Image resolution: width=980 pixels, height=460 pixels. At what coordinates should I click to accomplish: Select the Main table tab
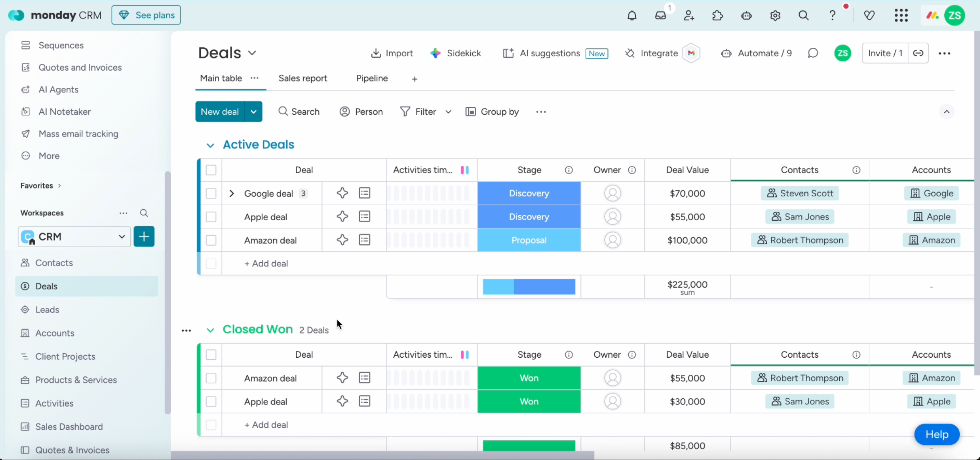point(221,78)
